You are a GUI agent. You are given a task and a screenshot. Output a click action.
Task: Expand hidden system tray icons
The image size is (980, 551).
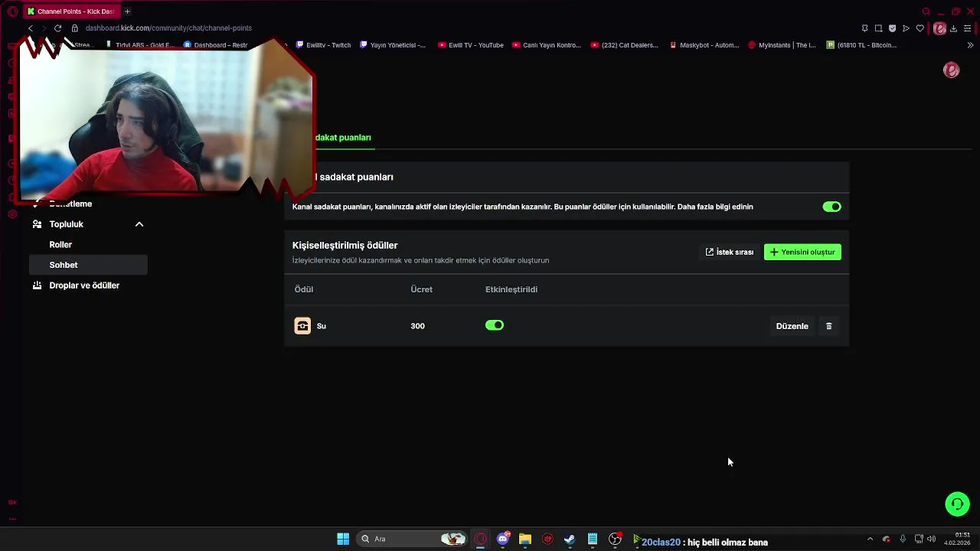click(870, 539)
